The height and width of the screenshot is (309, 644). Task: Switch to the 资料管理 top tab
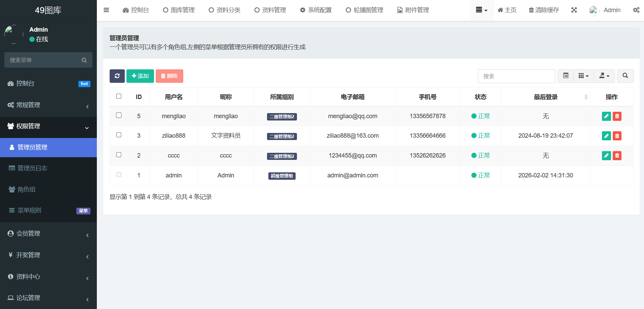point(270,10)
